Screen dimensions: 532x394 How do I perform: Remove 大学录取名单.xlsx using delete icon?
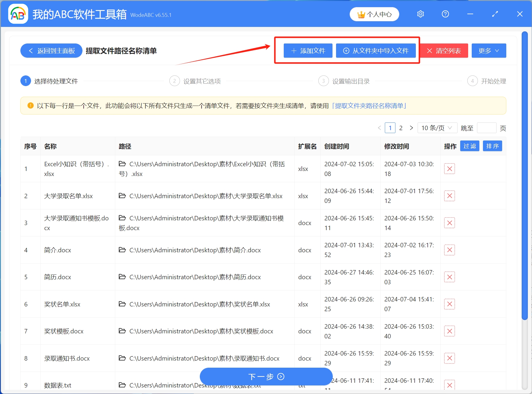[449, 196]
